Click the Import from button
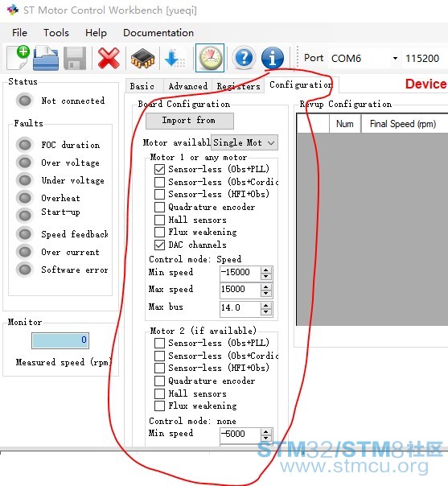 (x=190, y=121)
